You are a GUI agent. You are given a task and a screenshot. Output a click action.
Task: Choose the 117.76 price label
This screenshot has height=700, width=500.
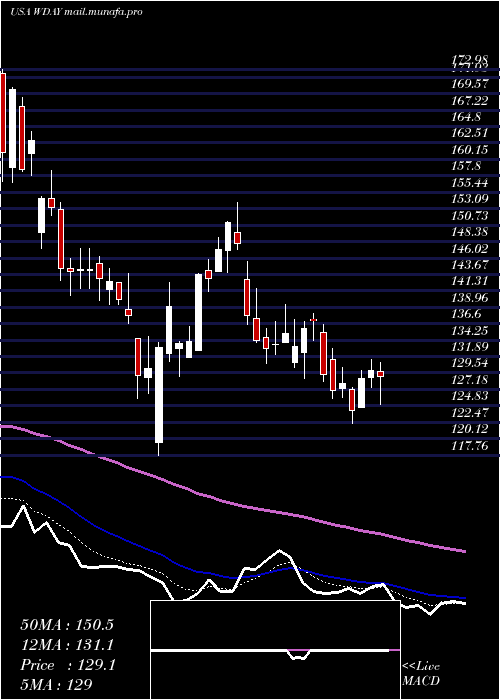[470, 447]
